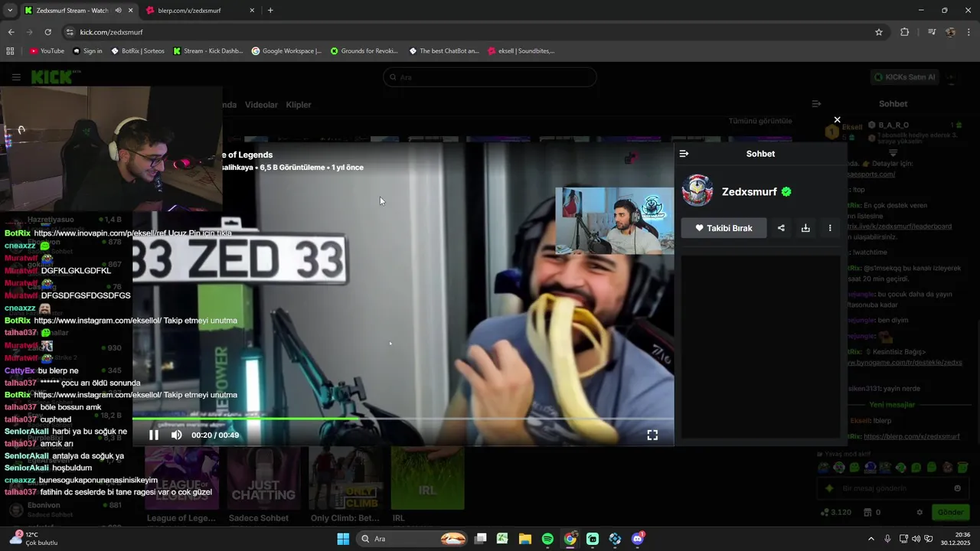Show hidden system tray icons

click(x=871, y=539)
